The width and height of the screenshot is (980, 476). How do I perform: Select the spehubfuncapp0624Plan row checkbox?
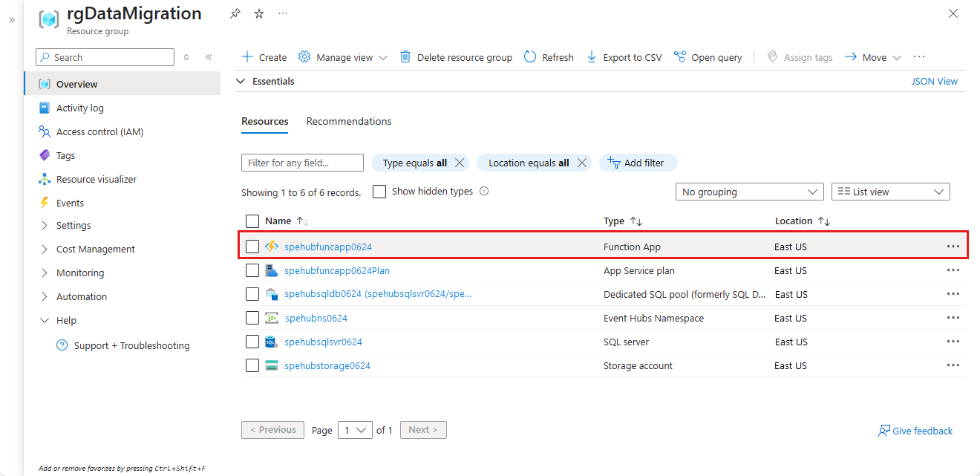pyautogui.click(x=252, y=270)
